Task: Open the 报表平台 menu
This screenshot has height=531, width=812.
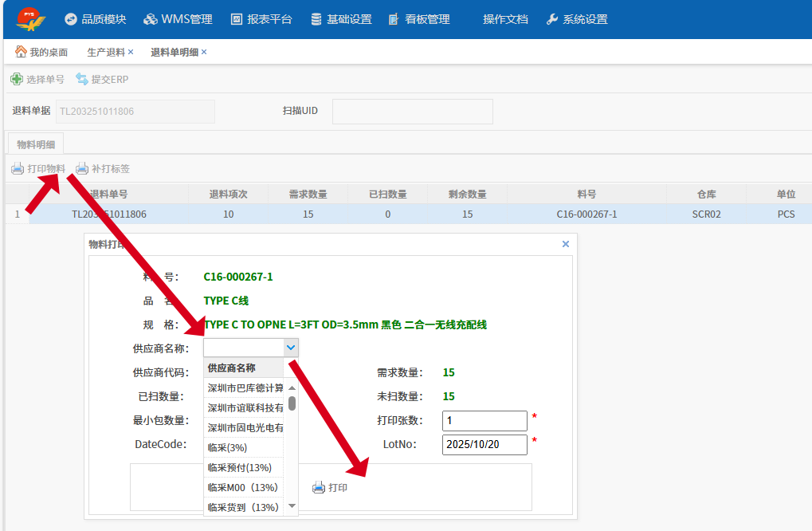Action: tap(261, 19)
